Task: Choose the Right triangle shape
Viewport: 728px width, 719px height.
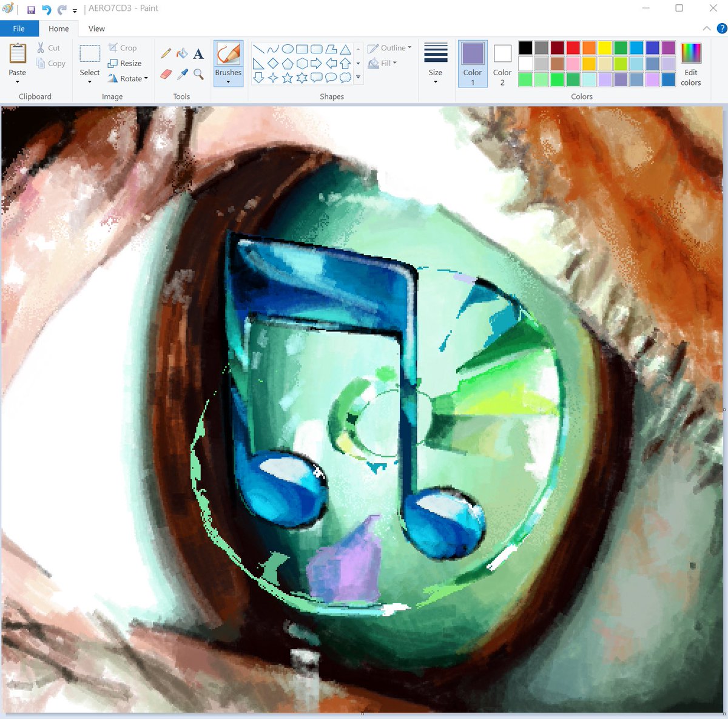Action: point(258,63)
